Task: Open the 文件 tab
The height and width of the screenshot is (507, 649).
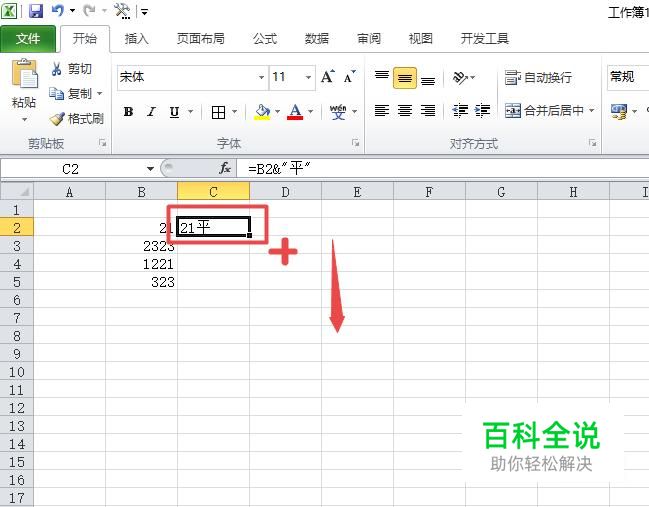Action: point(28,38)
